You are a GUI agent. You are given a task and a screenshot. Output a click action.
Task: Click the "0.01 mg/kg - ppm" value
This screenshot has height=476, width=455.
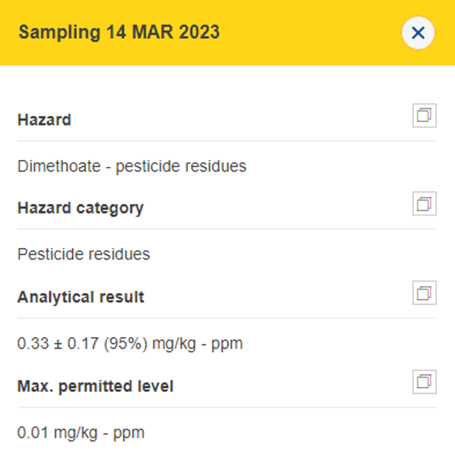pyautogui.click(x=81, y=432)
